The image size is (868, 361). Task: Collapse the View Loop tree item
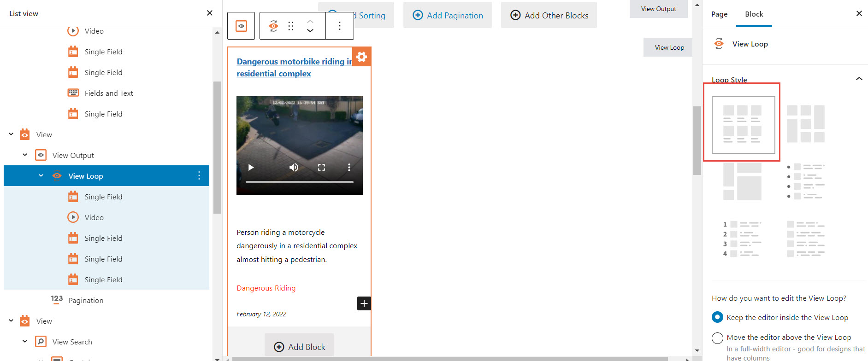coord(41,175)
